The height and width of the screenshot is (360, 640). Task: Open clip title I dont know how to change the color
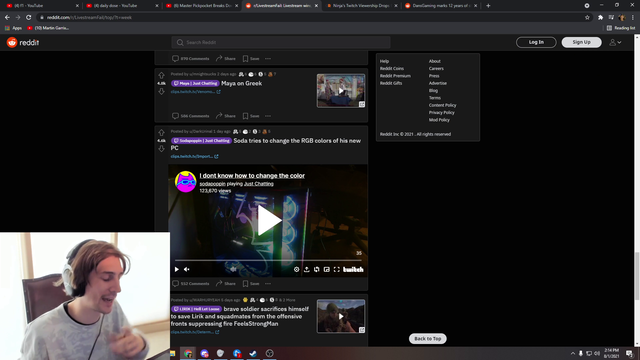[252, 176]
